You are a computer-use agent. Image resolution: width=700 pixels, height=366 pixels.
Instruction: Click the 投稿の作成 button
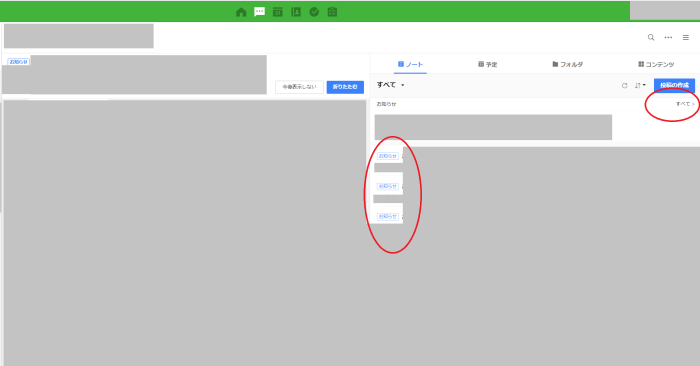[x=675, y=85]
